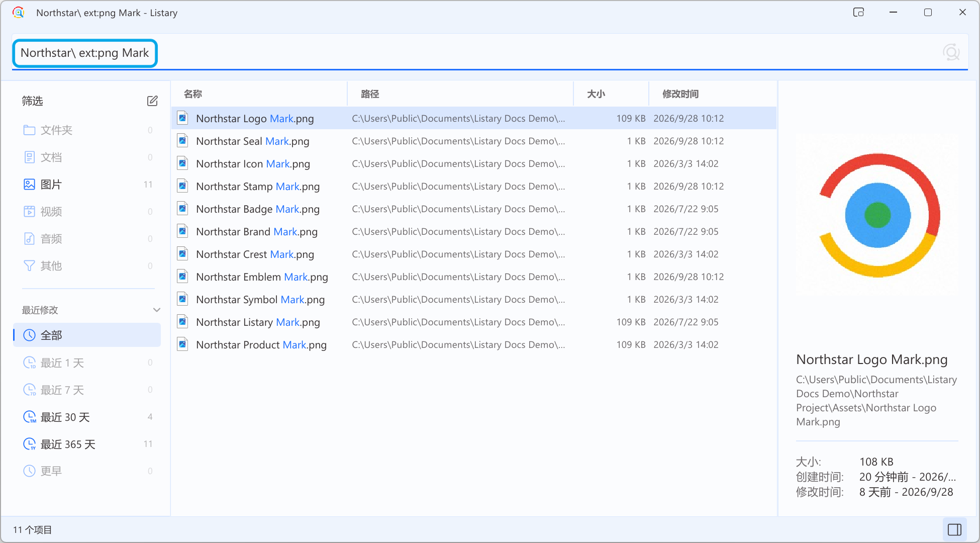The image size is (980, 543).
Task: Click file icon of Northstar Symbol Mark.png
Action: click(x=183, y=299)
